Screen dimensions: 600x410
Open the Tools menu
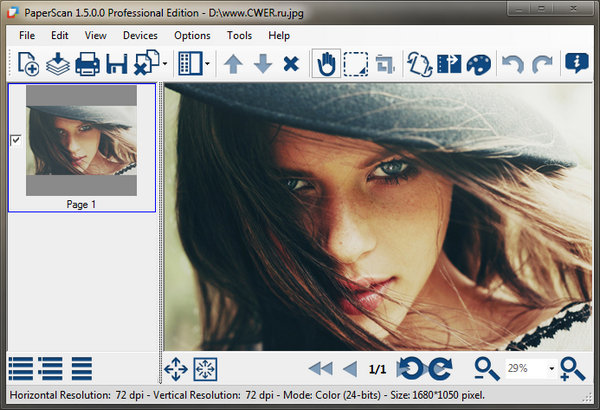(240, 36)
